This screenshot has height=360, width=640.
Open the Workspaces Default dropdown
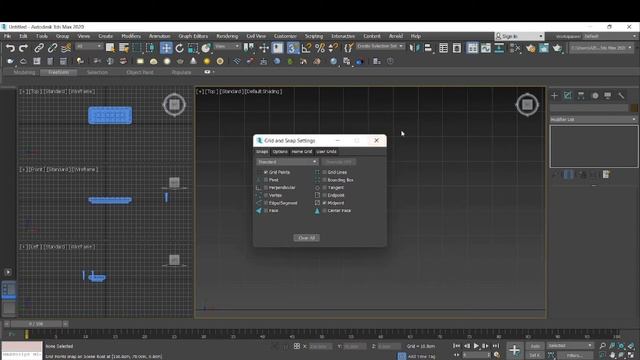[610, 36]
